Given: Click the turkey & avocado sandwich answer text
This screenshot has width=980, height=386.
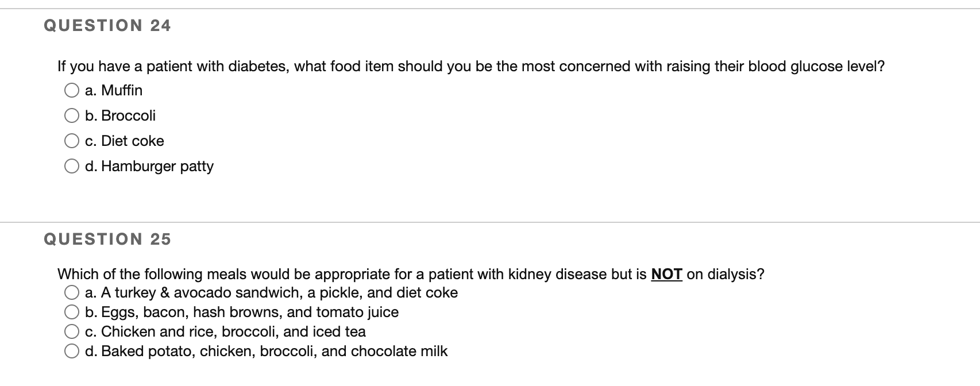Looking at the screenshot, I should [271, 292].
